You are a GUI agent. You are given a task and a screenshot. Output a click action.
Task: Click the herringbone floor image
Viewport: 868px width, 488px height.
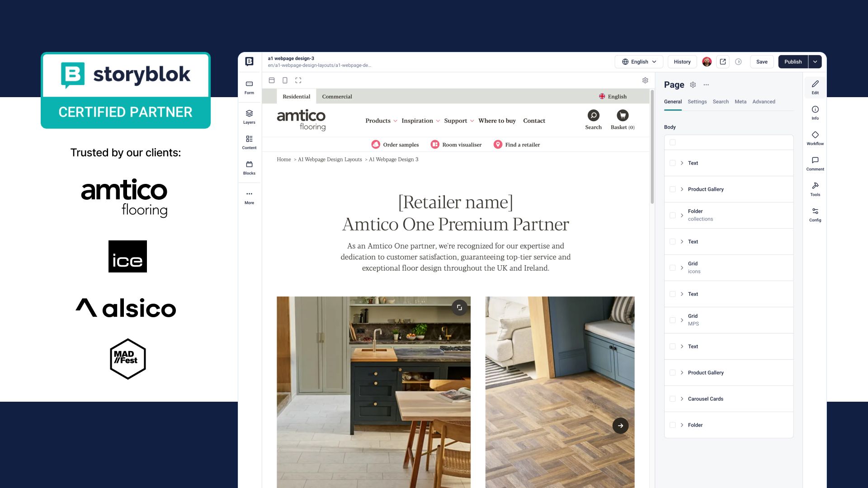pos(560,392)
